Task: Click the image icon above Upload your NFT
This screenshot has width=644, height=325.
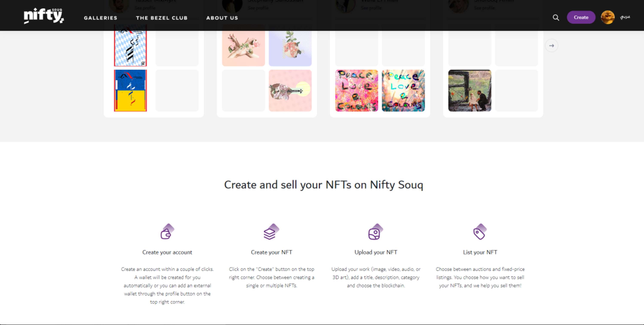Action: point(375,231)
